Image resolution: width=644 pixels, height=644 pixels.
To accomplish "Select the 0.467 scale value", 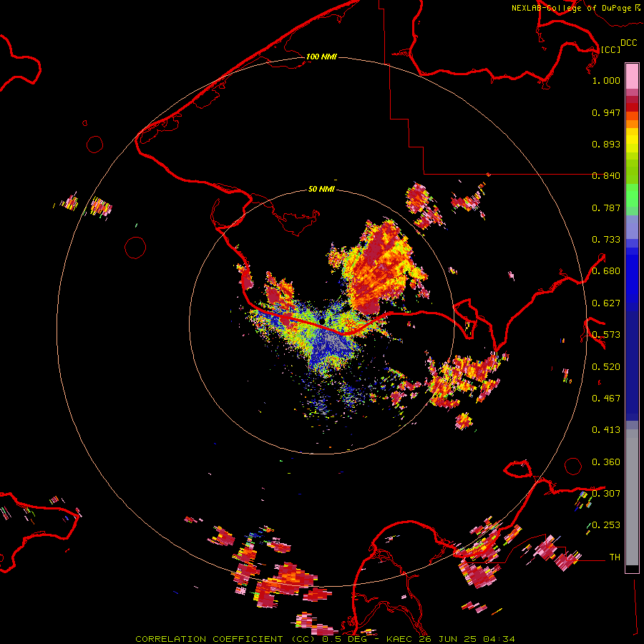I will coord(606,399).
